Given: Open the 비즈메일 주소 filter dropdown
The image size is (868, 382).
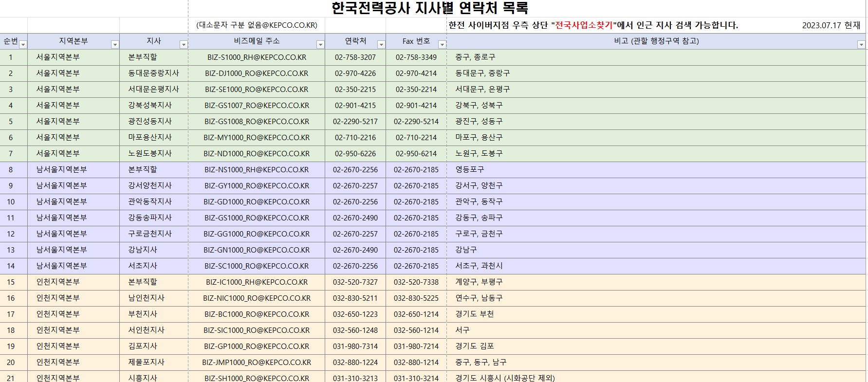Looking at the screenshot, I should pos(320,44).
